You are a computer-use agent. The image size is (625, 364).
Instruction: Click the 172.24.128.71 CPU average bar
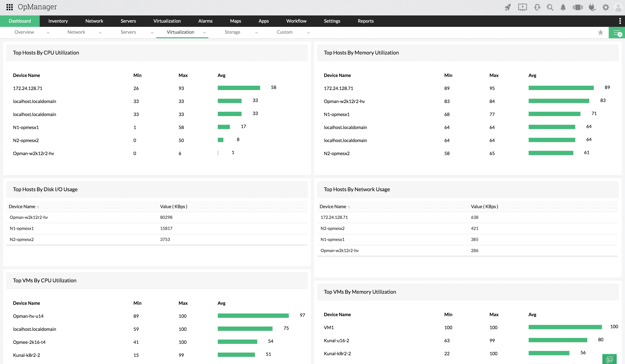(x=239, y=88)
